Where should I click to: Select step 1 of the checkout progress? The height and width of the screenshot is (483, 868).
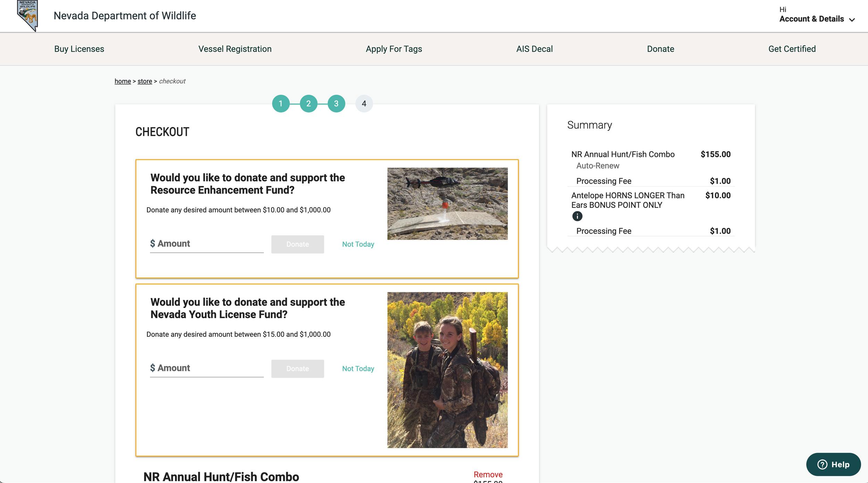[281, 103]
